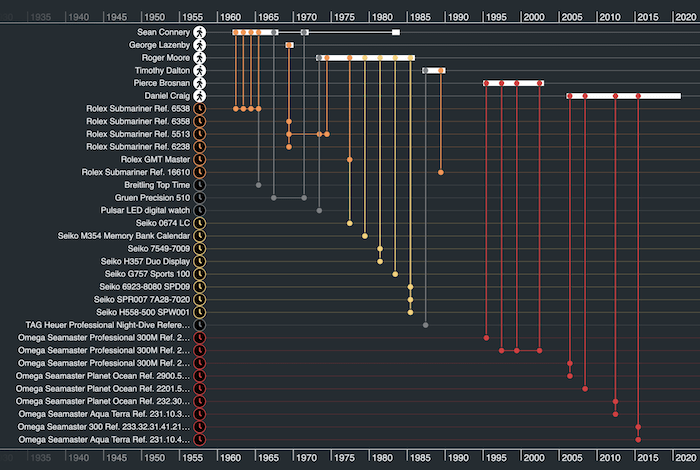Screen dimensions: 700x470
Task: Click the clock icon for Seiko G757 Sports 100
Action: click(200, 274)
